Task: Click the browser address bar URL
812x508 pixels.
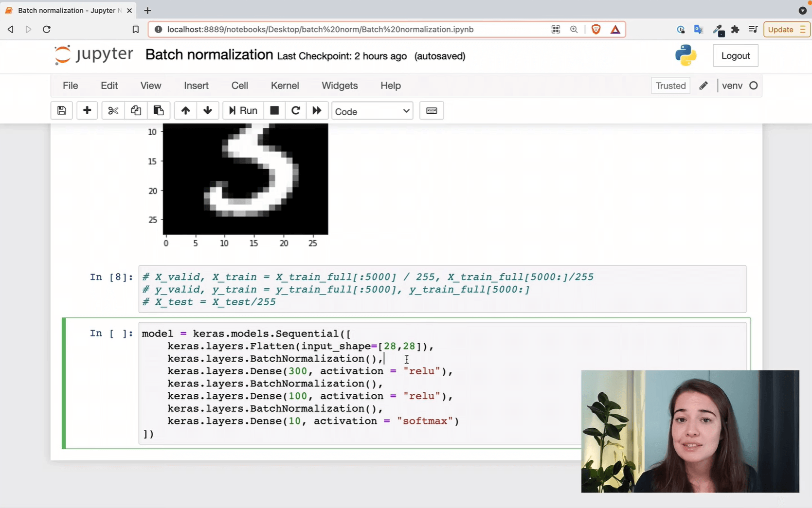Action: tap(320, 30)
